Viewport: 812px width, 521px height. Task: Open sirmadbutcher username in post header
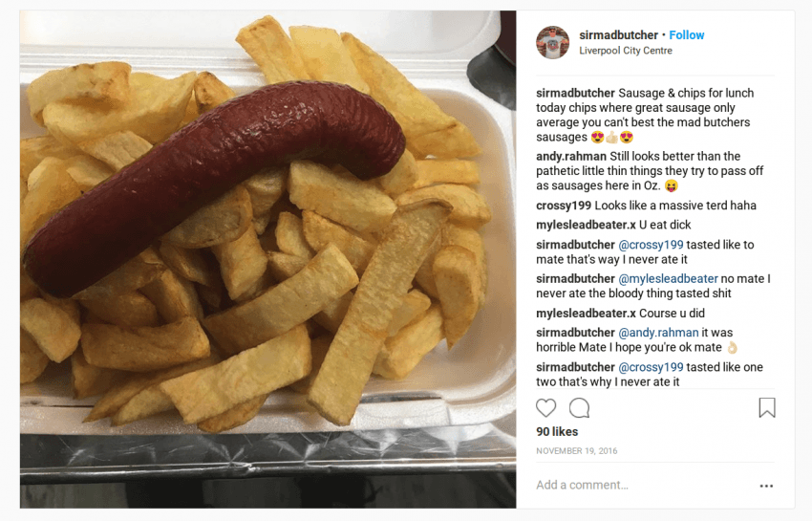point(618,35)
